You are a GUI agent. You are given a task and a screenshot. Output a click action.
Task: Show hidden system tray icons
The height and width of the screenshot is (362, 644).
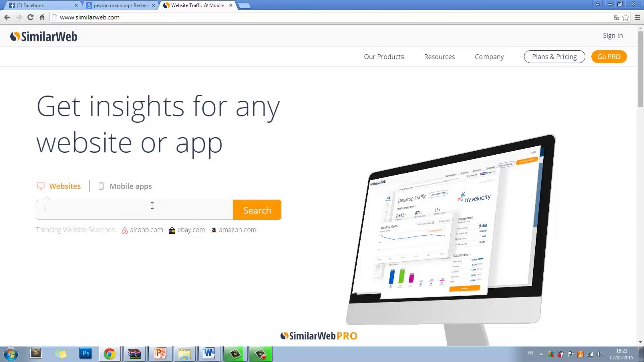click(541, 354)
